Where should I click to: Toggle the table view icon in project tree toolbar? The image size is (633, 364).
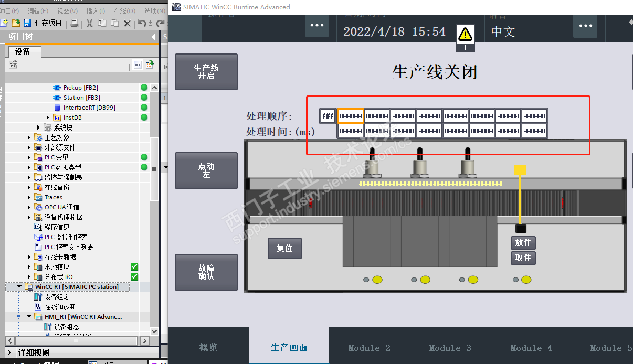pos(138,65)
